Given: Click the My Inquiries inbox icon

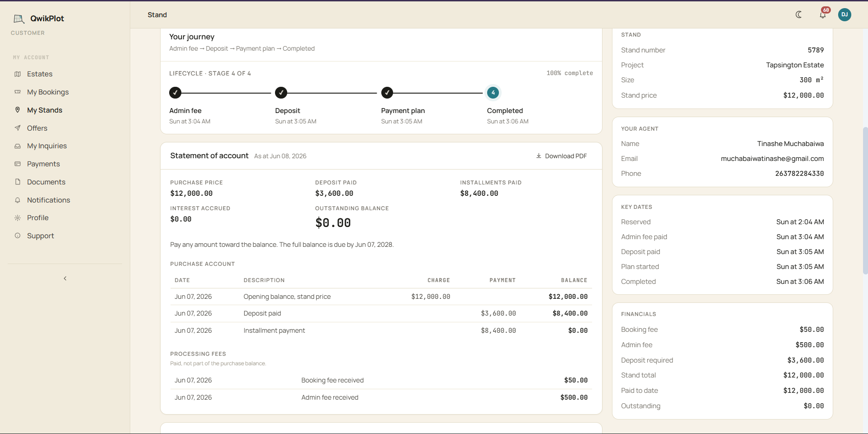Looking at the screenshot, I should [18, 146].
